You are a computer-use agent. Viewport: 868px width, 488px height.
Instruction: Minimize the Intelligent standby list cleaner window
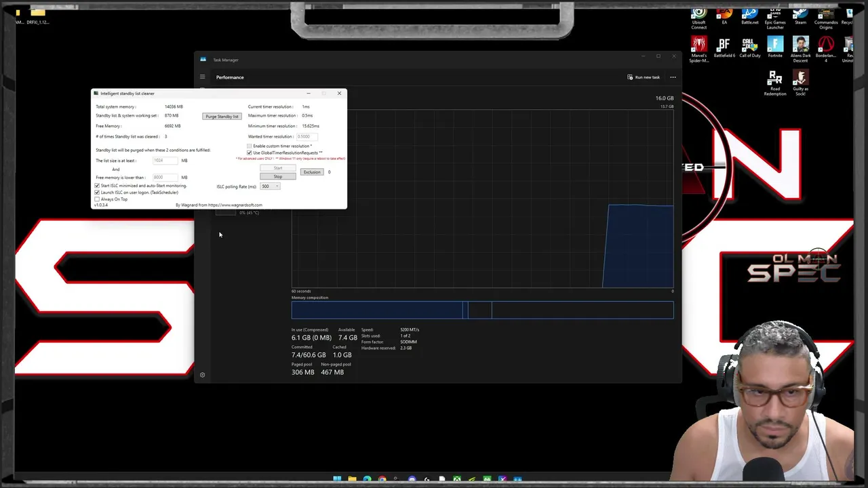pyautogui.click(x=309, y=94)
